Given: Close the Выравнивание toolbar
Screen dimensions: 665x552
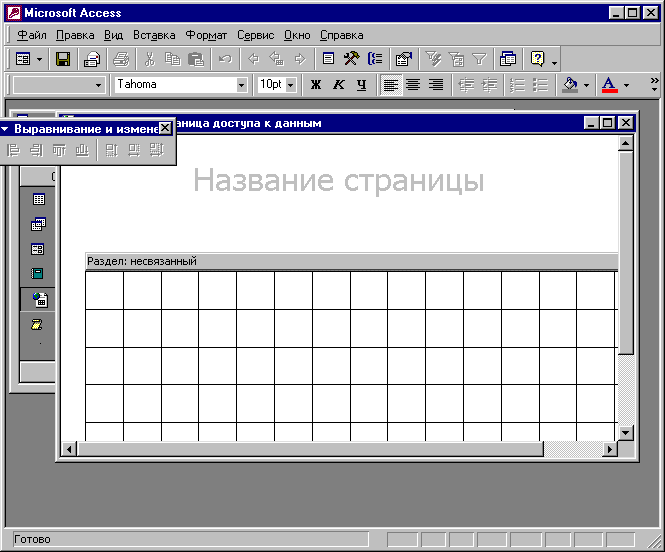Looking at the screenshot, I should pyautogui.click(x=165, y=128).
